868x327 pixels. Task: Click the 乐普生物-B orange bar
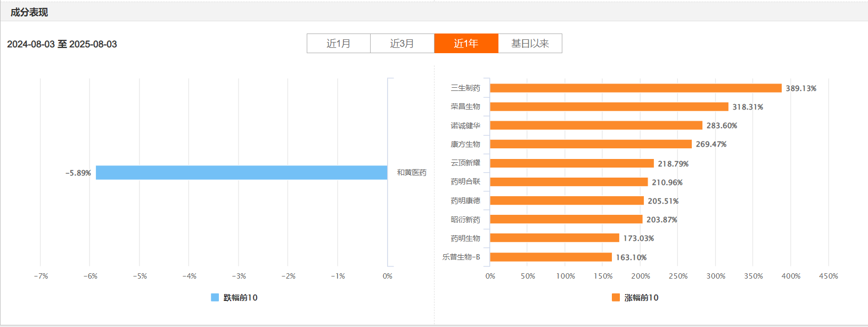[x=551, y=257]
